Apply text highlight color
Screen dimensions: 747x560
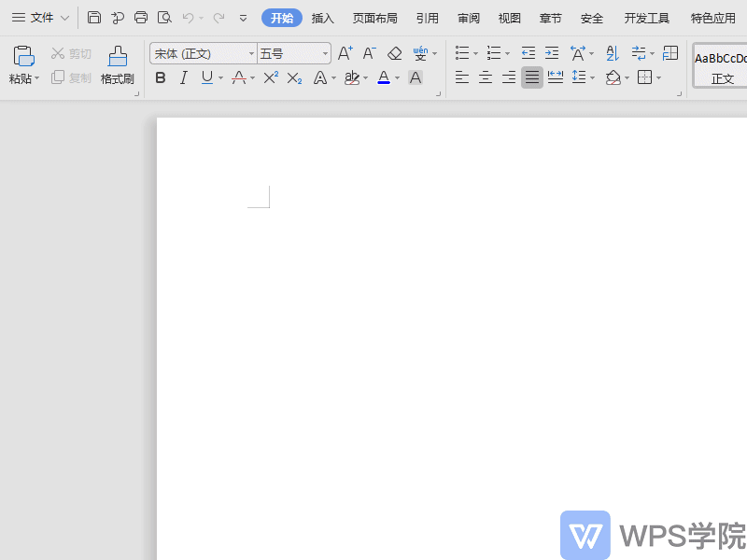352,77
